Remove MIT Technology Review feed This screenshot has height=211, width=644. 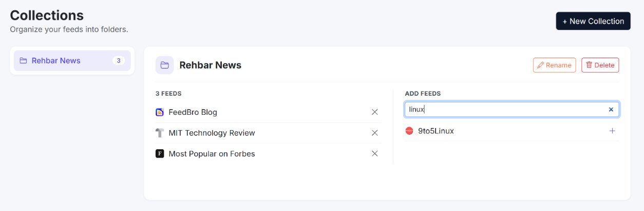[375, 133]
